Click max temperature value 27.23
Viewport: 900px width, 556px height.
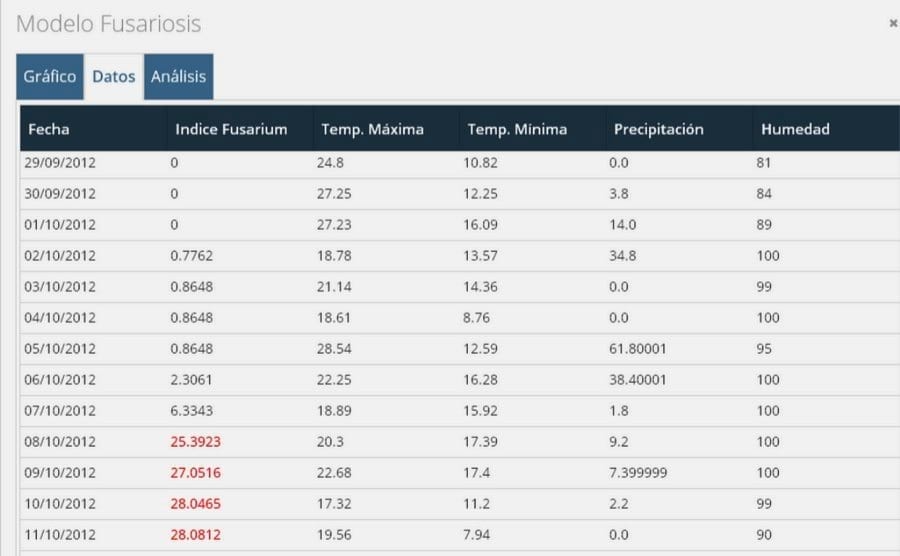click(334, 224)
